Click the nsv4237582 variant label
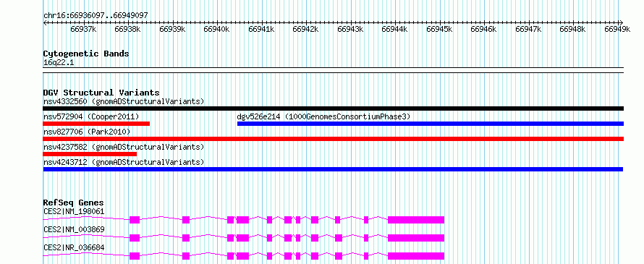The height and width of the screenshot is (264, 644). (124, 147)
